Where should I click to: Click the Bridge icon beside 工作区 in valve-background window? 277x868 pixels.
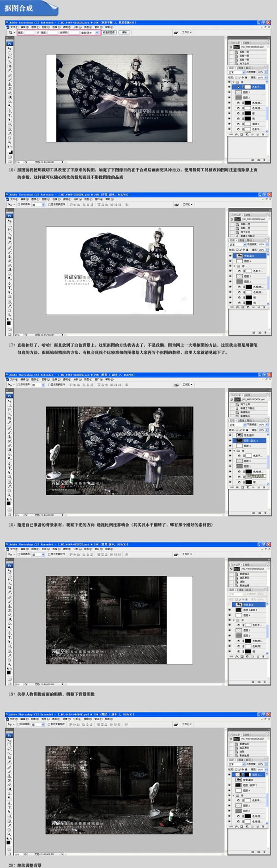(176, 33)
